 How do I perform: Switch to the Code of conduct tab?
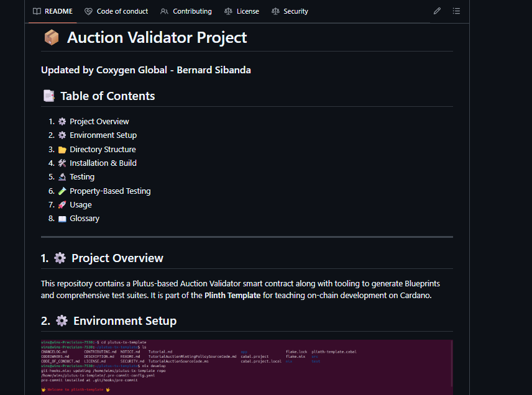click(121, 11)
